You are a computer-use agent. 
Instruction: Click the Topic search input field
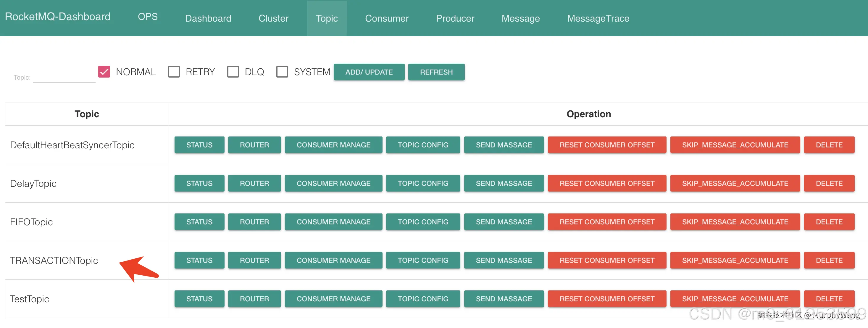(64, 77)
